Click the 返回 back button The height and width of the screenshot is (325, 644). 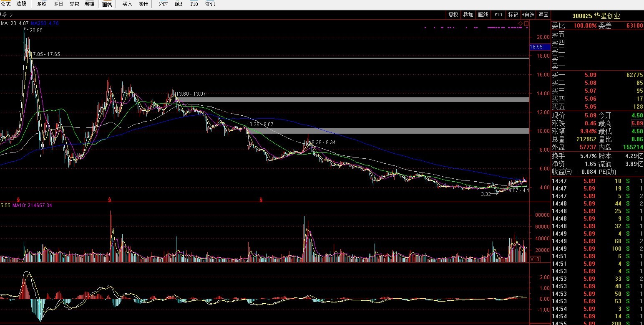543,15
